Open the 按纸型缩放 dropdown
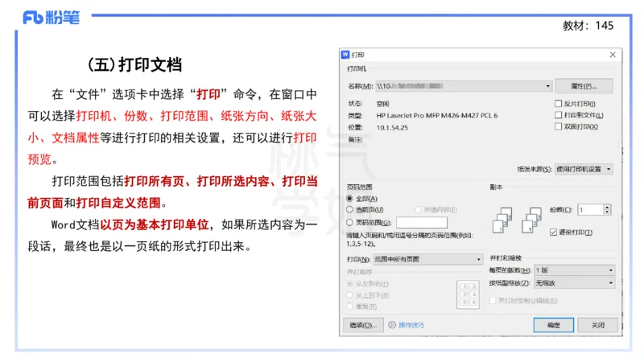The image size is (644, 362). 574,283
